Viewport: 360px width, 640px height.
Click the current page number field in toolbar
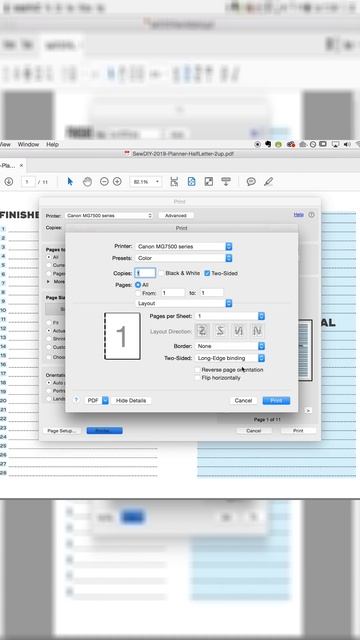(28, 182)
